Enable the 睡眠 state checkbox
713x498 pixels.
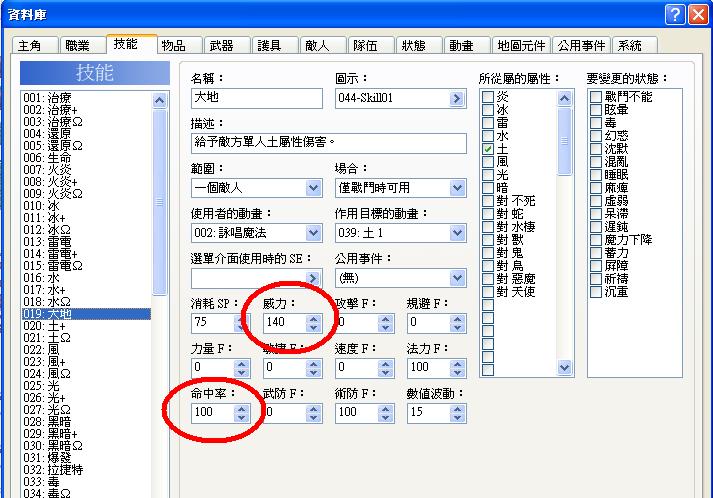tap(596, 175)
